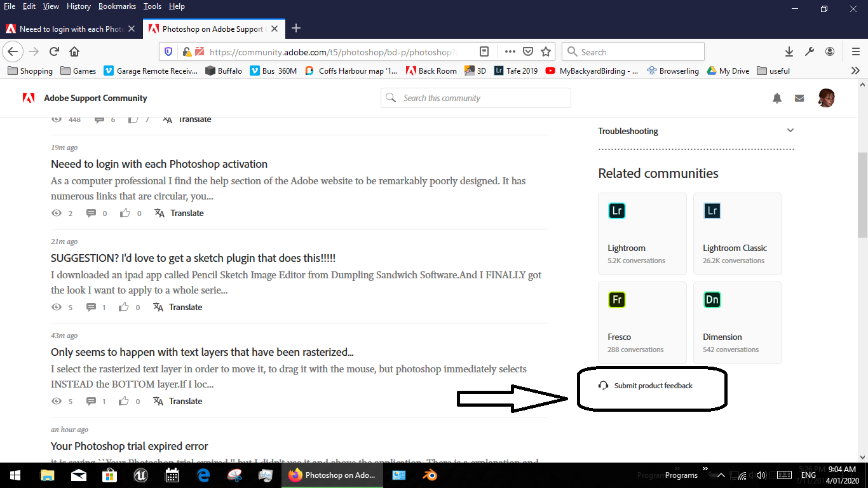
Task: Open the Firefox home page
Action: 74,51
